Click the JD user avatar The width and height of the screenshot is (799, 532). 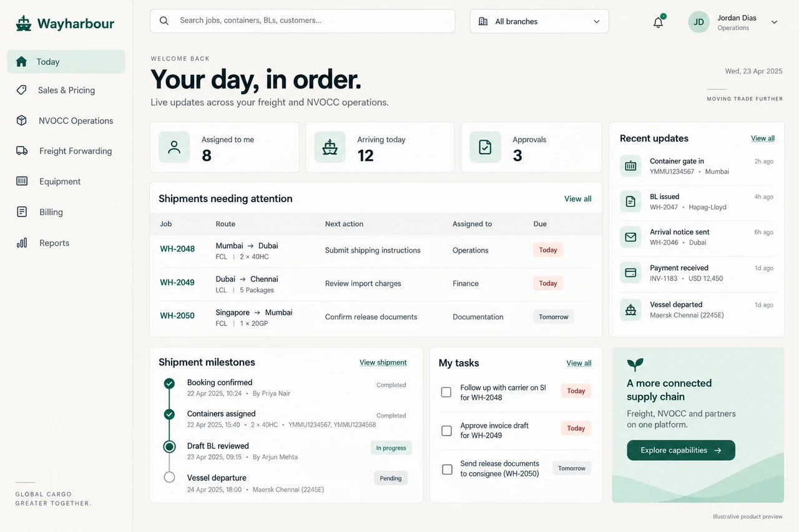point(699,22)
